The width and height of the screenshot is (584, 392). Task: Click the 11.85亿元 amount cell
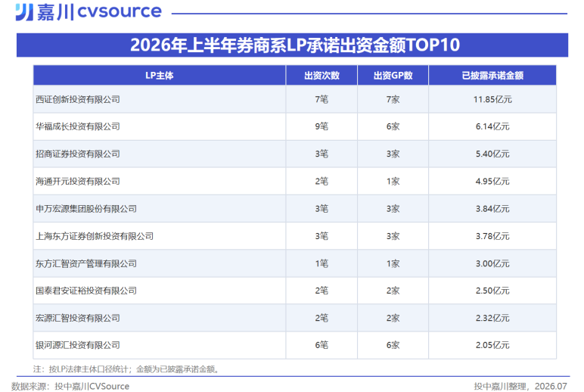click(492, 99)
